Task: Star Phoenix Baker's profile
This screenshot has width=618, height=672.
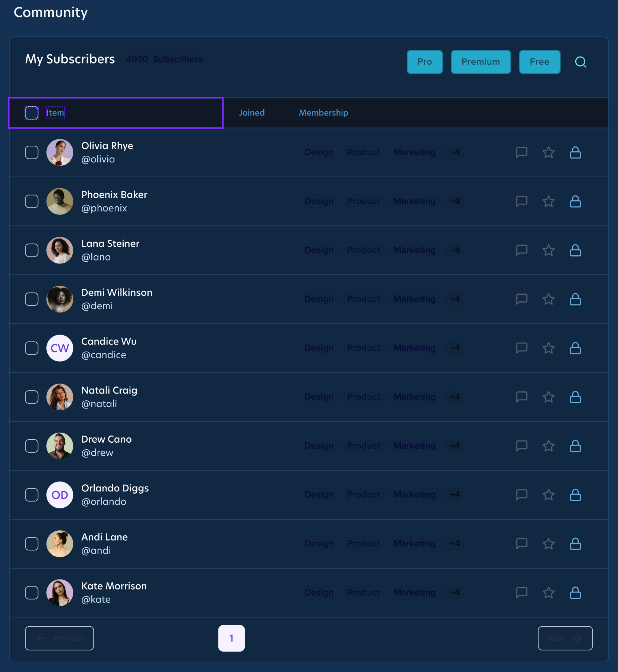Action: click(x=549, y=201)
